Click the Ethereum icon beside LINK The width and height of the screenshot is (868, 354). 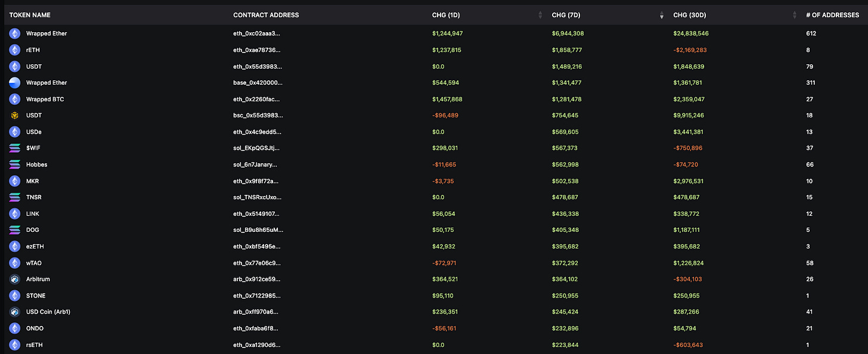tap(14, 214)
